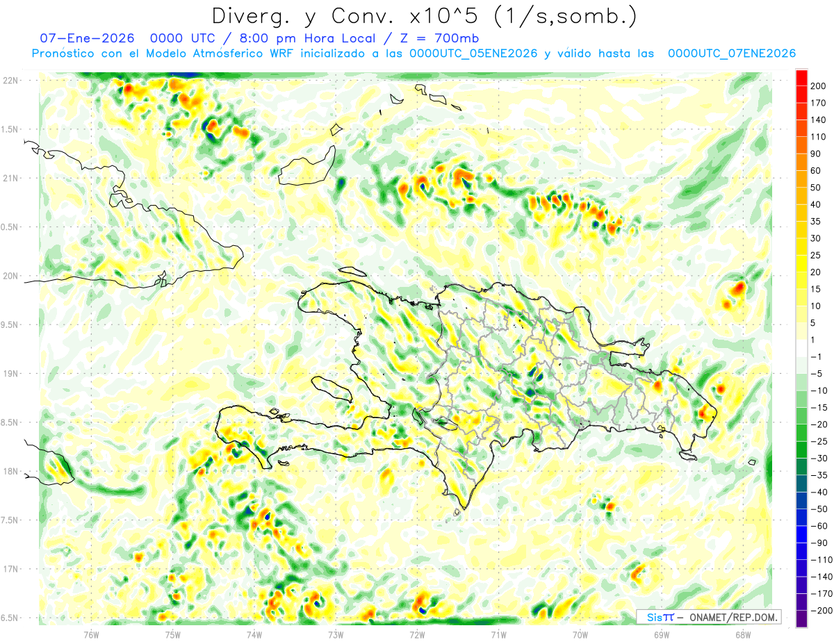Click the '73W' longitude label
Viewport: 834px width, 644px height.
coord(336,634)
